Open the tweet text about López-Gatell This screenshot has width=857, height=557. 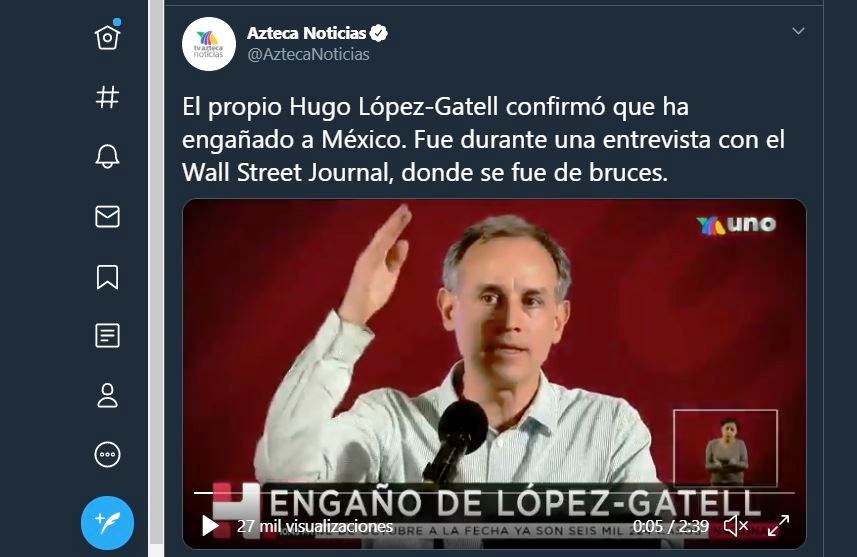(483, 140)
